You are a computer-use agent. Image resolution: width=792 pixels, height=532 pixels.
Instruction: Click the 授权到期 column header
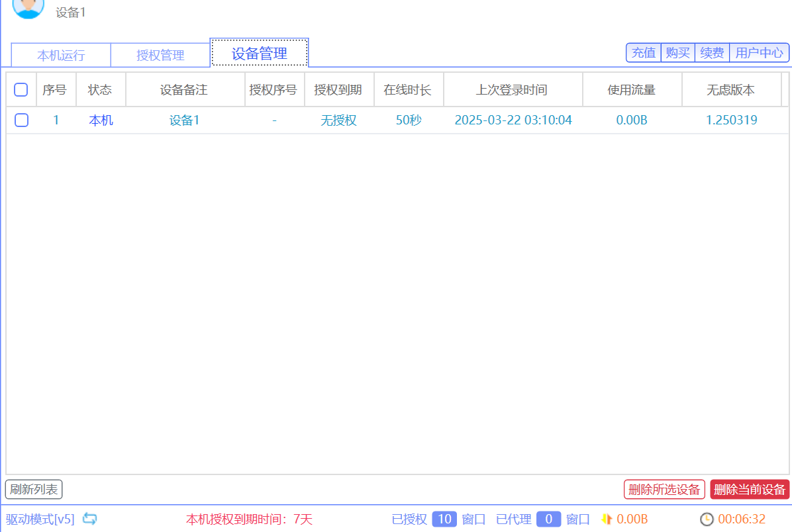tap(338, 90)
